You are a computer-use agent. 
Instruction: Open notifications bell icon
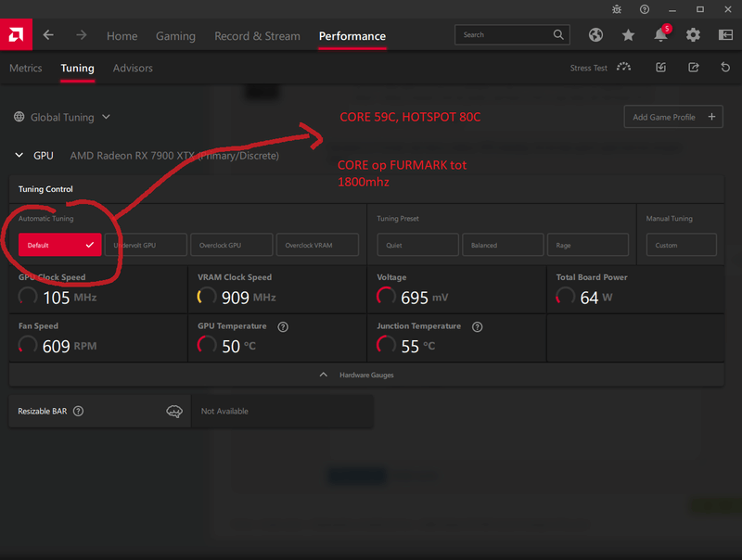pos(660,34)
